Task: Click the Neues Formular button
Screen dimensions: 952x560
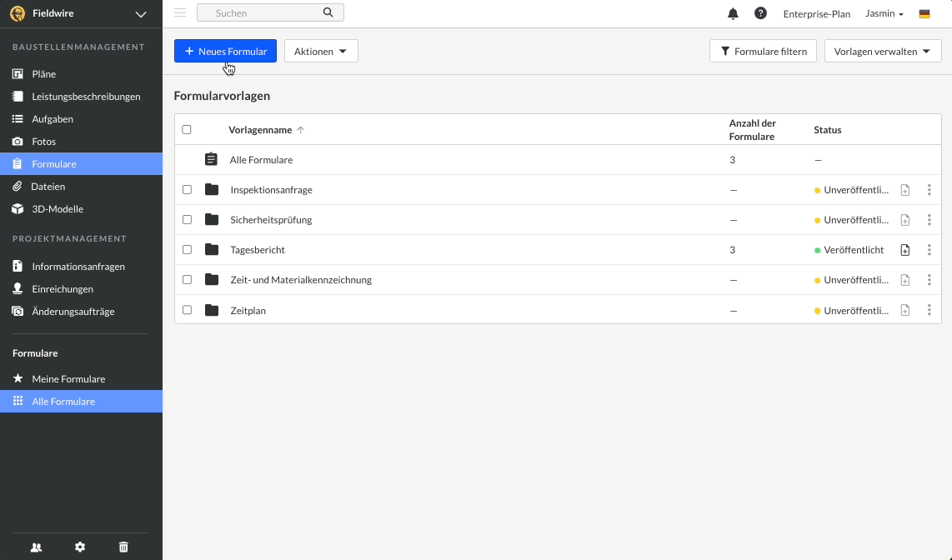Action: (x=225, y=52)
